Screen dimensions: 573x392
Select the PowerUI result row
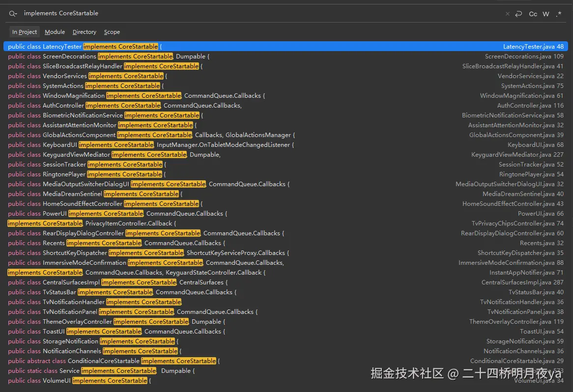click(286, 214)
